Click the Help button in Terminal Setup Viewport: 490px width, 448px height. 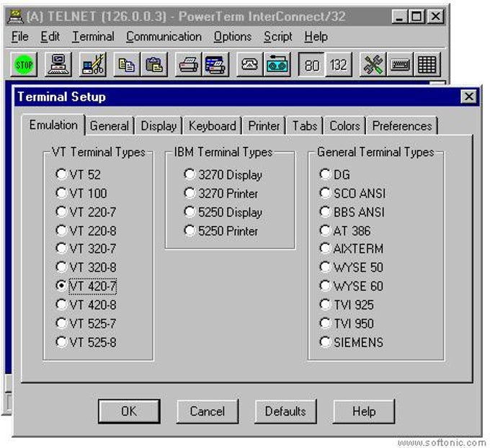[364, 411]
